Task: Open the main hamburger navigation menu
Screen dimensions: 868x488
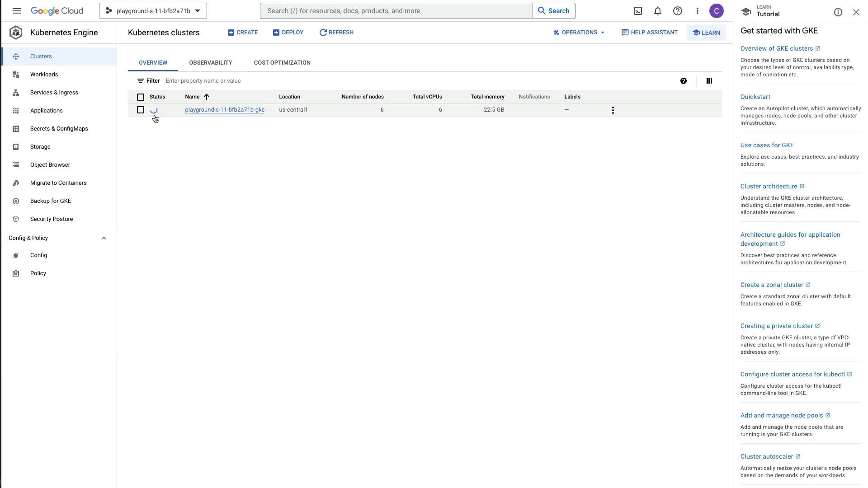Action: [x=17, y=11]
